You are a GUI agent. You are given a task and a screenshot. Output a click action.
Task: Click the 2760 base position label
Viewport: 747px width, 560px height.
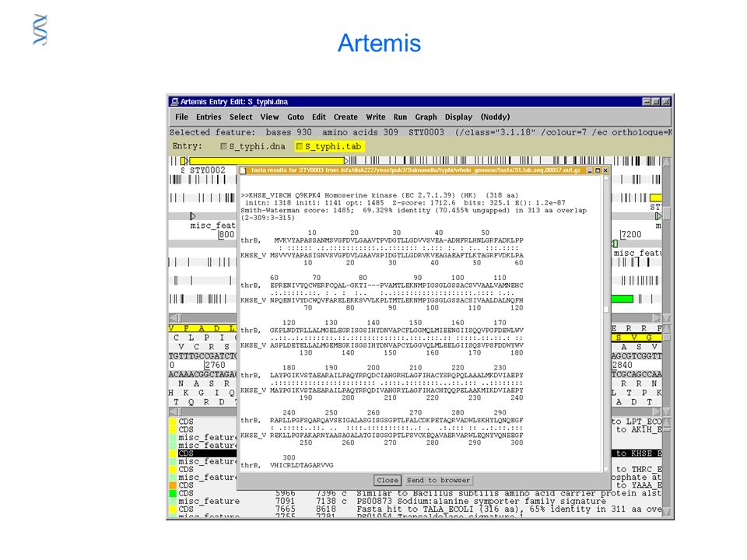(215, 365)
